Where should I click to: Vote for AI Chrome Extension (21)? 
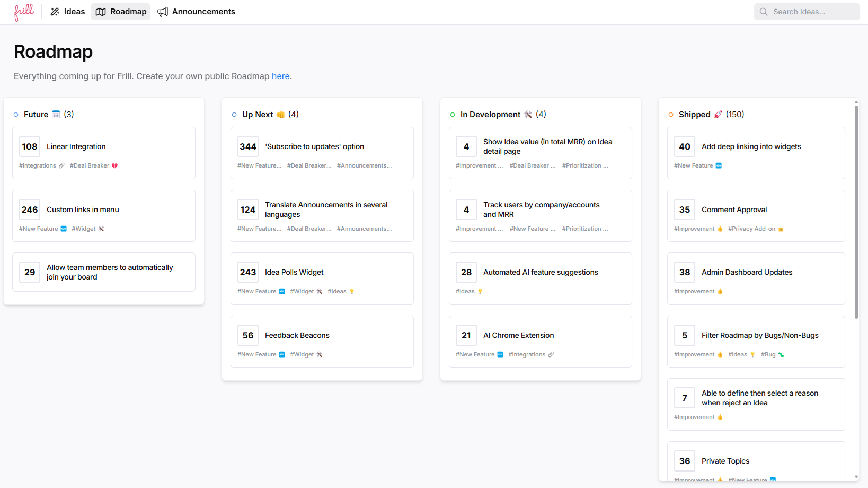pyautogui.click(x=466, y=336)
